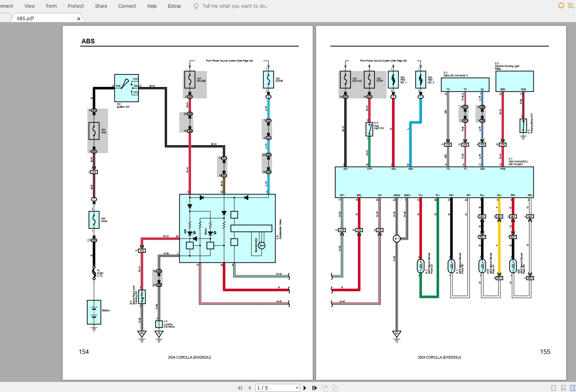Image resolution: width=576 pixels, height=392 pixels.
Task: Click the next page arrow
Action: pyautogui.click(x=305, y=388)
